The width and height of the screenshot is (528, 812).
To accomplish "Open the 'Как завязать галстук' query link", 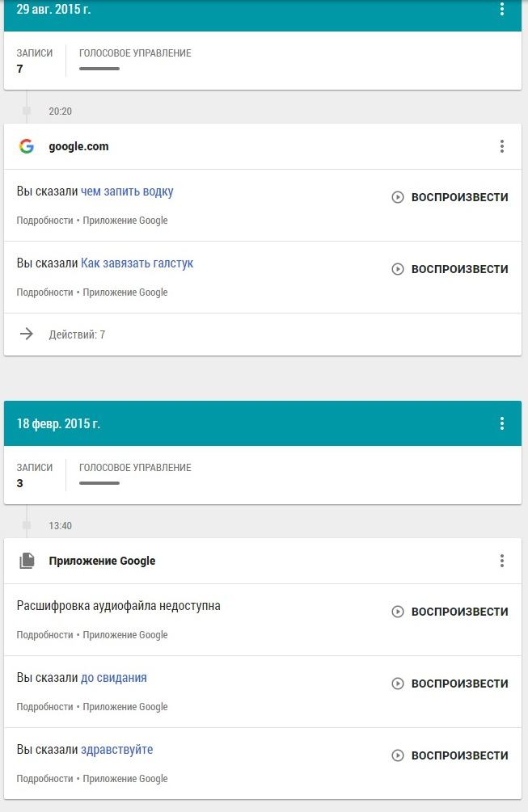I will pos(137,263).
